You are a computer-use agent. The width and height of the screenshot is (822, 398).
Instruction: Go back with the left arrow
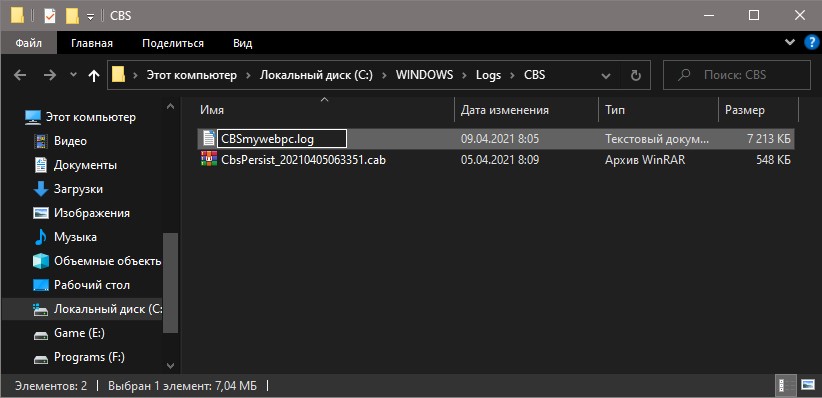pyautogui.click(x=20, y=76)
